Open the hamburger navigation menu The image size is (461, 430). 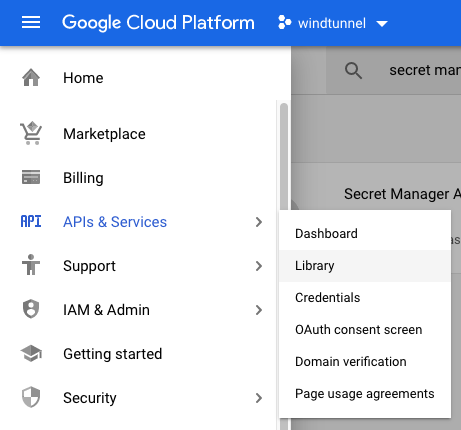tap(31, 23)
